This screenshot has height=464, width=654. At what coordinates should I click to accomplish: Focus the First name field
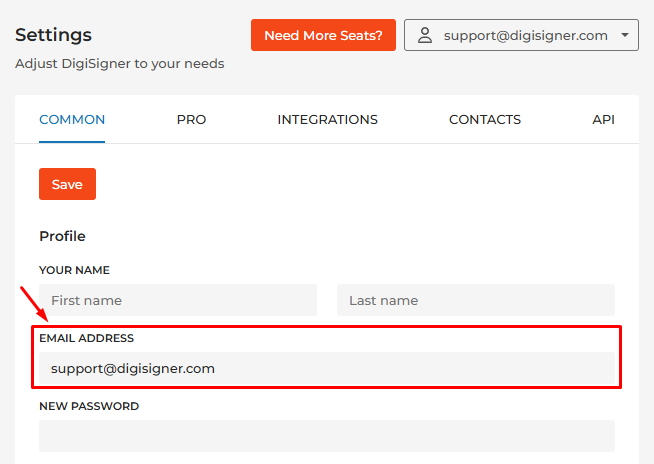[177, 300]
